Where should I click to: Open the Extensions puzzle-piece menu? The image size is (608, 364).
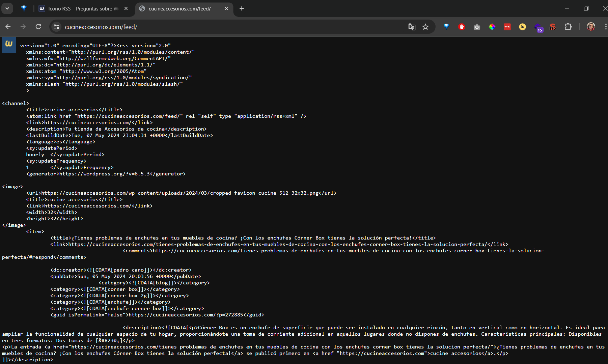click(x=568, y=27)
